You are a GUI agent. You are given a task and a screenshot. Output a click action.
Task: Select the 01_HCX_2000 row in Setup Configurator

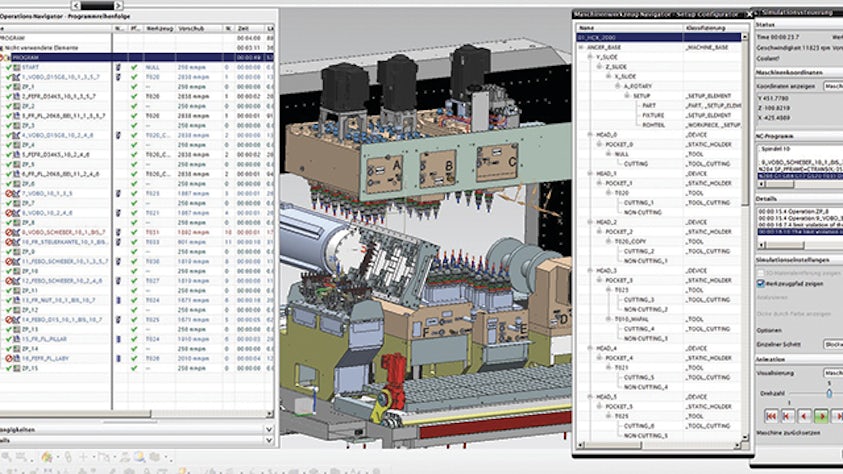659,38
